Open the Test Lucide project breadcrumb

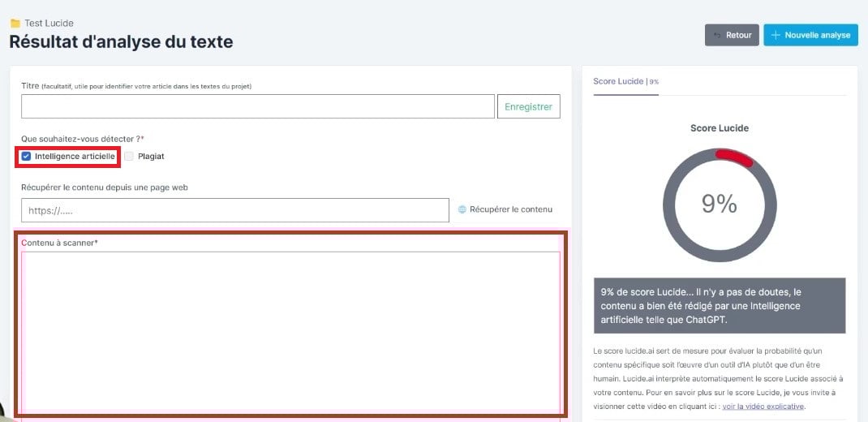[49, 24]
